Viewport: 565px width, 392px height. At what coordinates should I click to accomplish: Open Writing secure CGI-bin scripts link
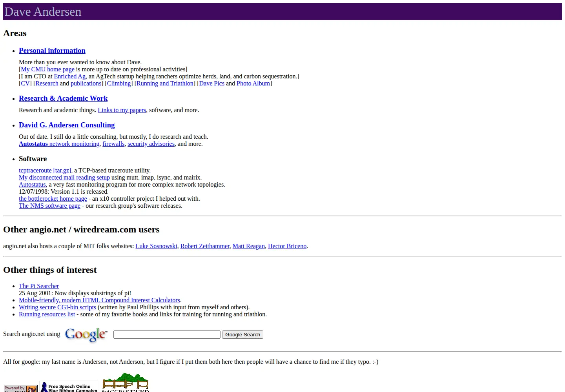point(57,307)
